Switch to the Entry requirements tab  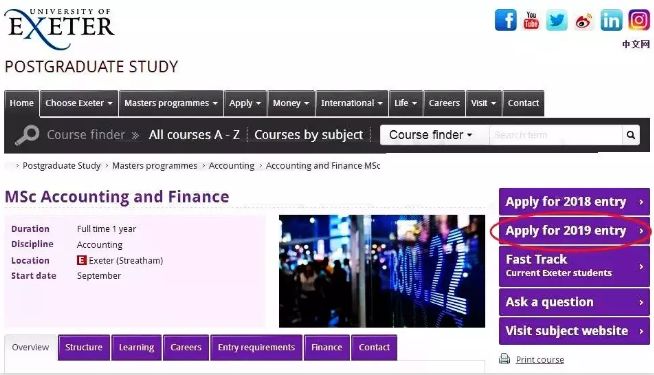(256, 347)
